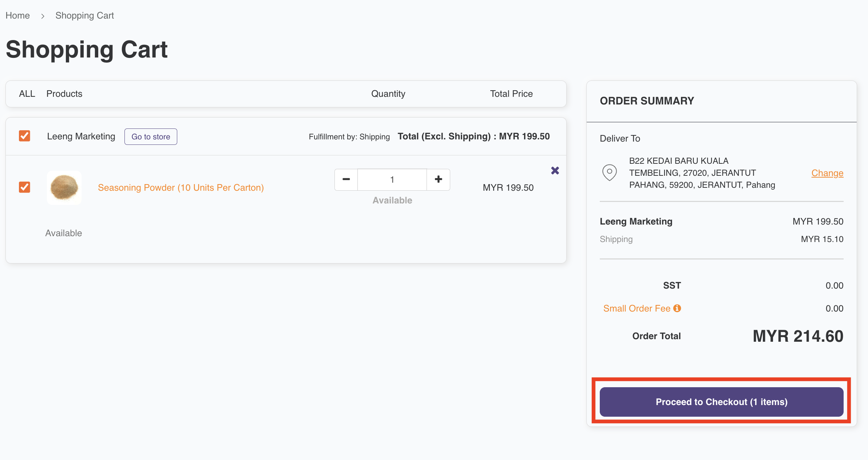Increase quantity with plus button

point(438,179)
